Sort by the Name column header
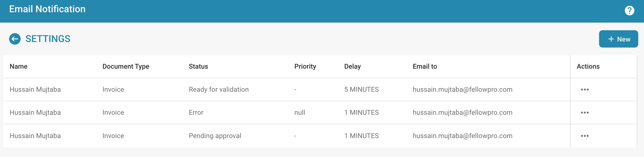Screen dimensions: 644x157 tap(18, 66)
